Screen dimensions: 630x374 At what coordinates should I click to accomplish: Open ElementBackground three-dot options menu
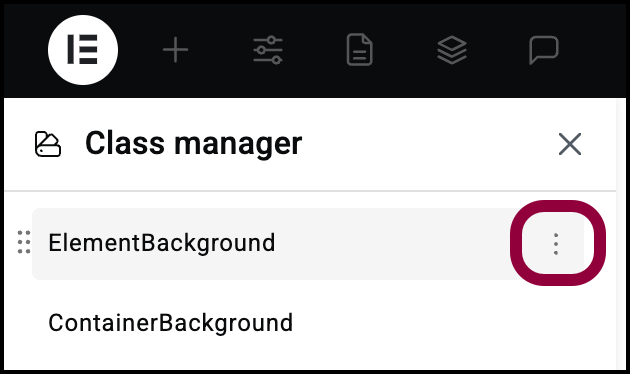point(556,243)
